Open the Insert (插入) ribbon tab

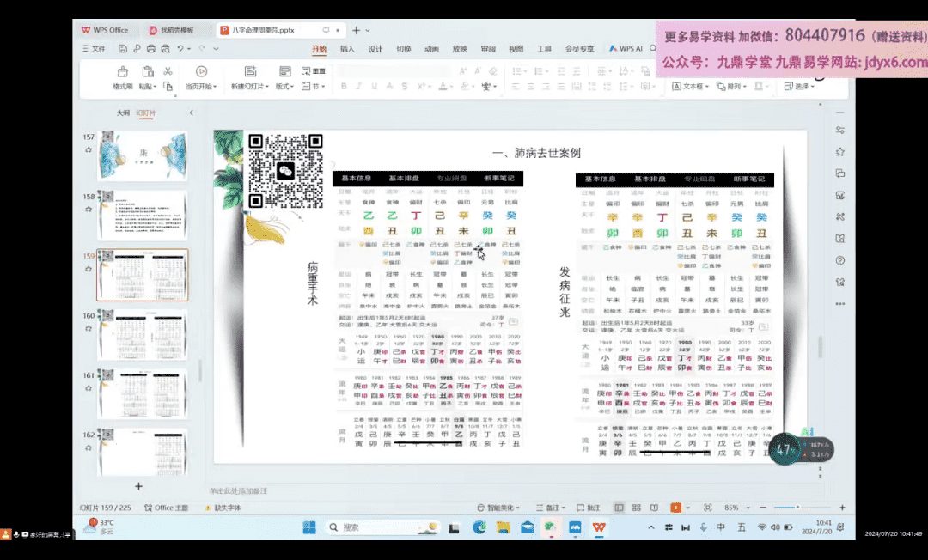coord(347,49)
